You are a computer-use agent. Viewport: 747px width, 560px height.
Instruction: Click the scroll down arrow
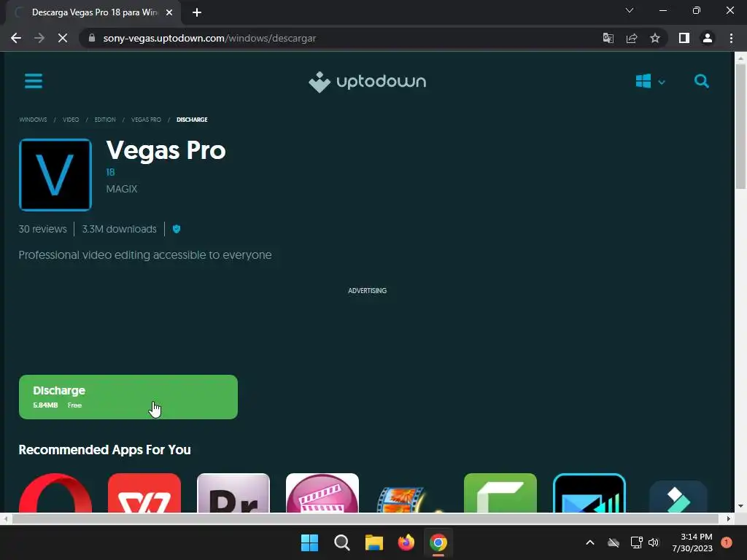[x=740, y=506]
